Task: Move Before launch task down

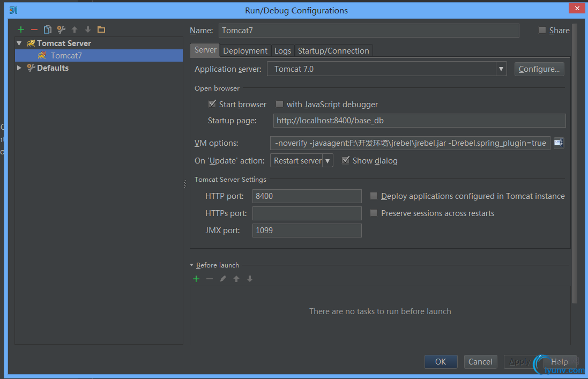Action: point(250,279)
